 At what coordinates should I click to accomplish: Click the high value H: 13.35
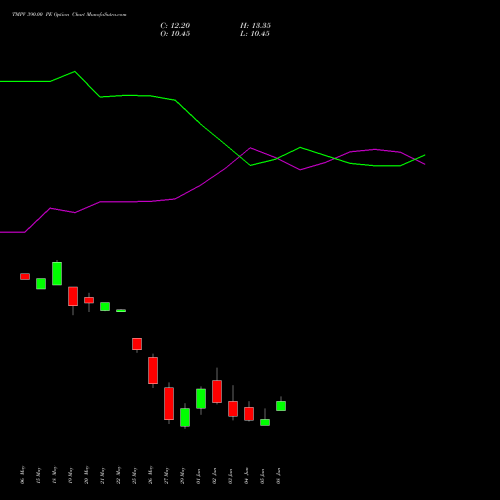pyautogui.click(x=255, y=26)
